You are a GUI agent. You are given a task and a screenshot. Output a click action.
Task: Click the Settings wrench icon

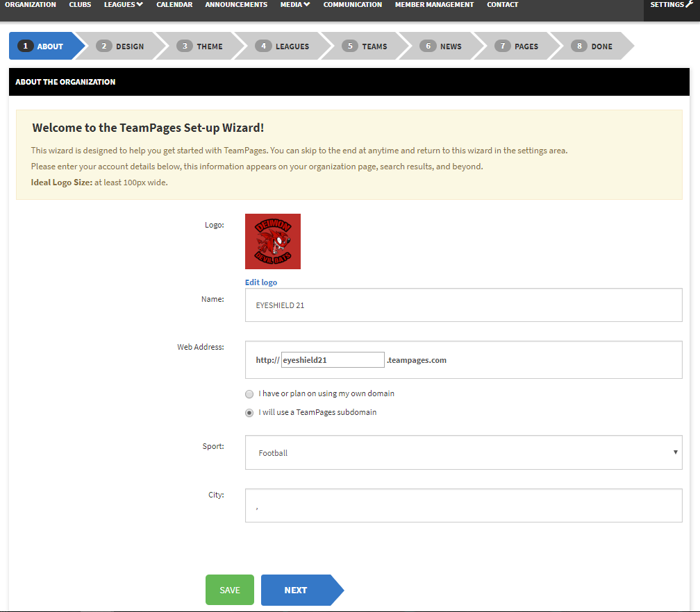689,5
